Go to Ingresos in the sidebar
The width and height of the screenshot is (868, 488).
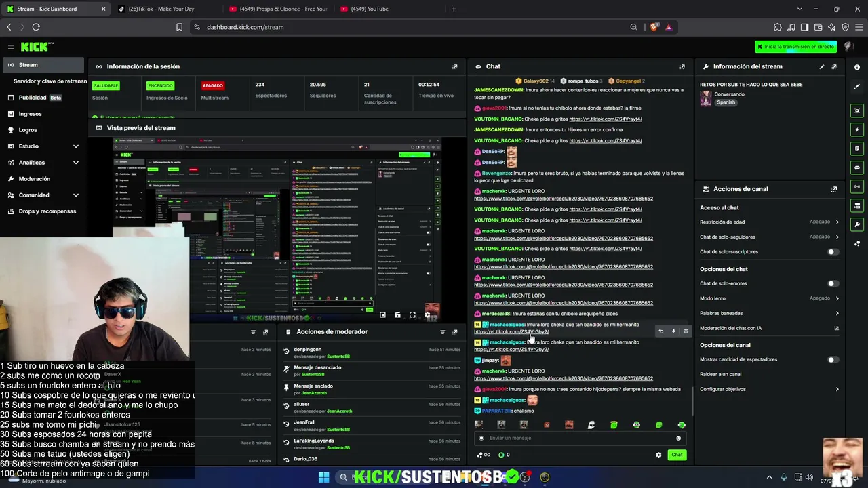43,114
